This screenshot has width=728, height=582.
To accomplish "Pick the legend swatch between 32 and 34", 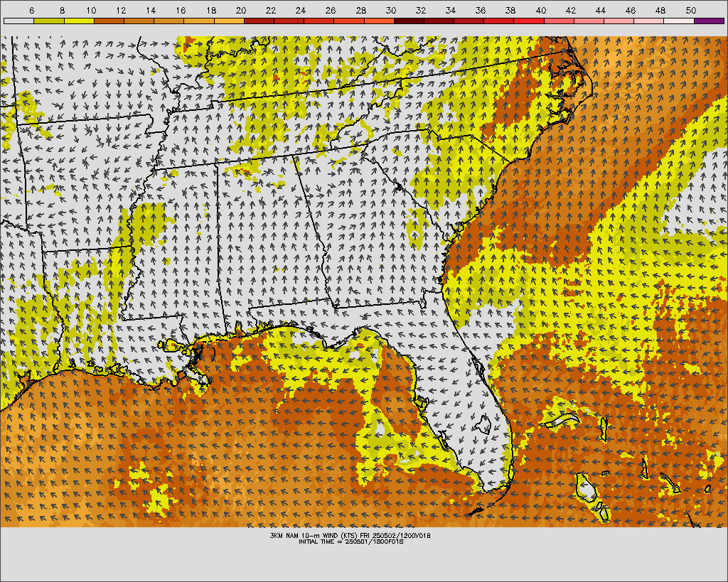I will 439,21.
